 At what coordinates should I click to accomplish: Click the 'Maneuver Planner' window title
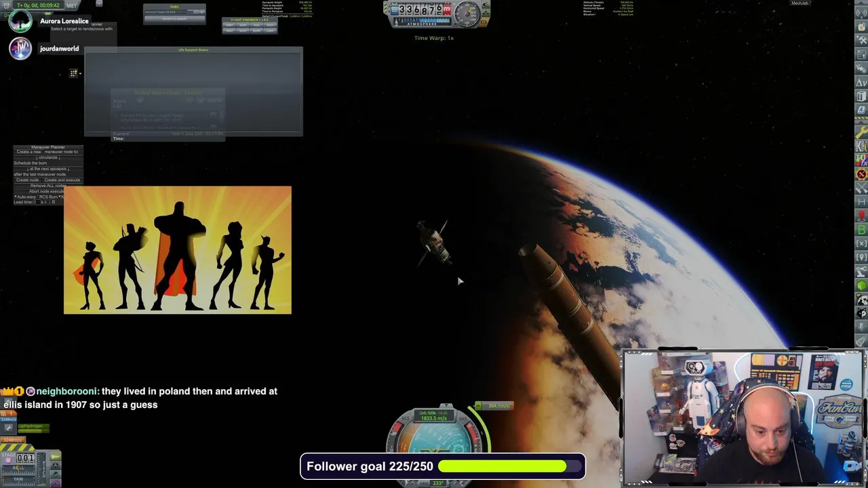[x=48, y=147]
